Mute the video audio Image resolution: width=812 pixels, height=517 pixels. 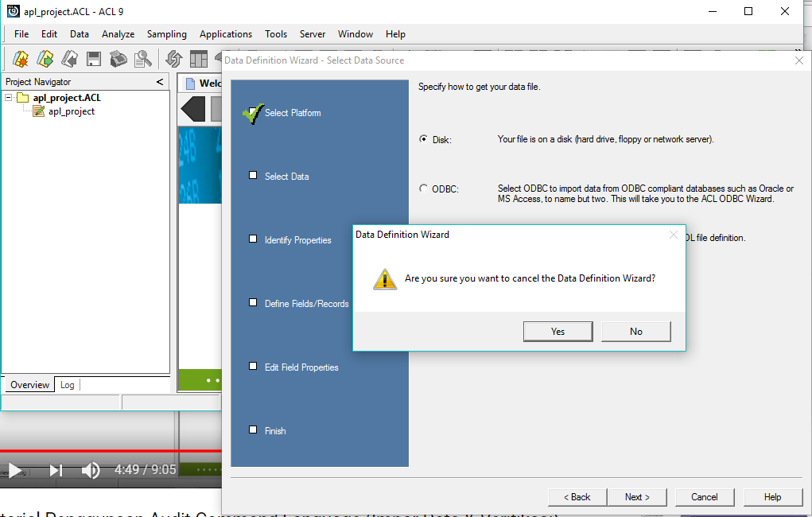90,470
